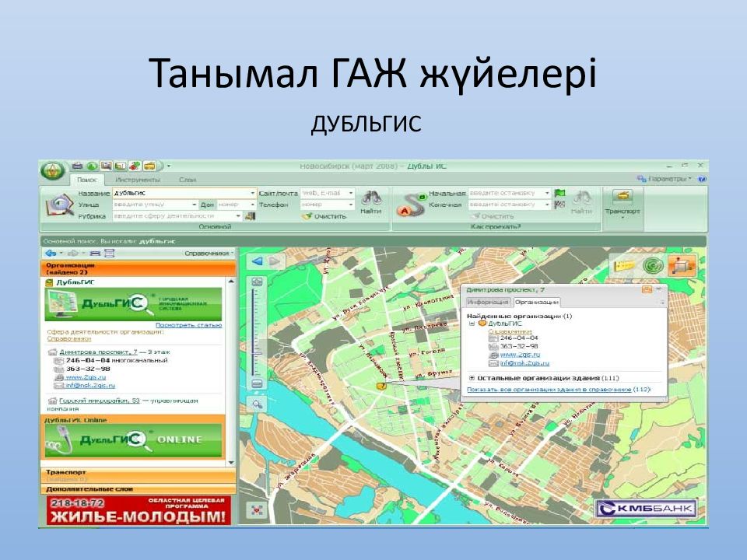Open the Посмотреть статью link
The image size is (747, 560).
(x=188, y=325)
